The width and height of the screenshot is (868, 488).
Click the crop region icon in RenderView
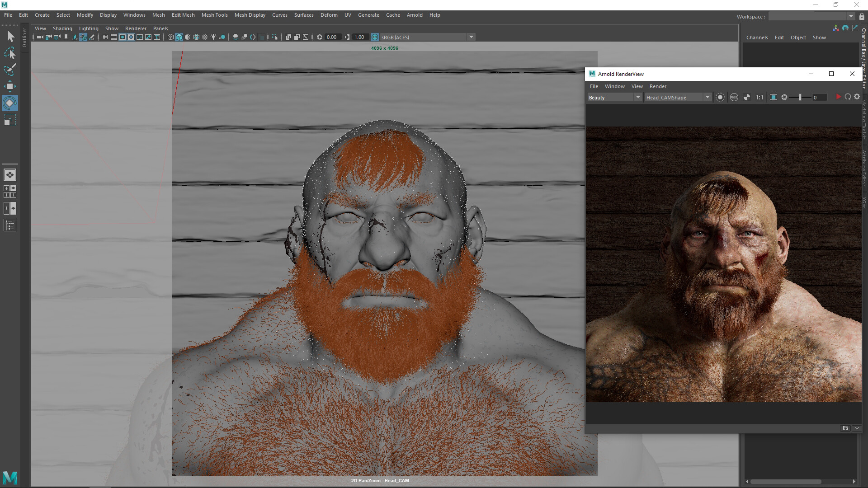(773, 97)
